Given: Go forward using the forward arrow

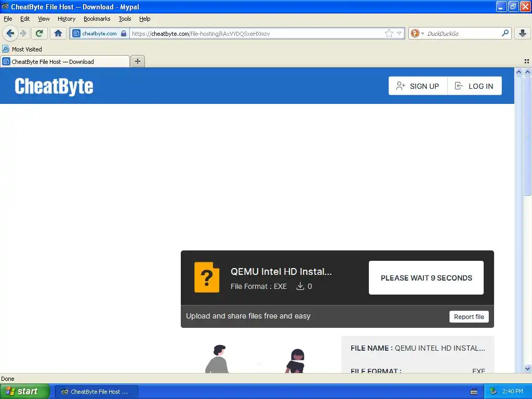Looking at the screenshot, I should coord(23,33).
